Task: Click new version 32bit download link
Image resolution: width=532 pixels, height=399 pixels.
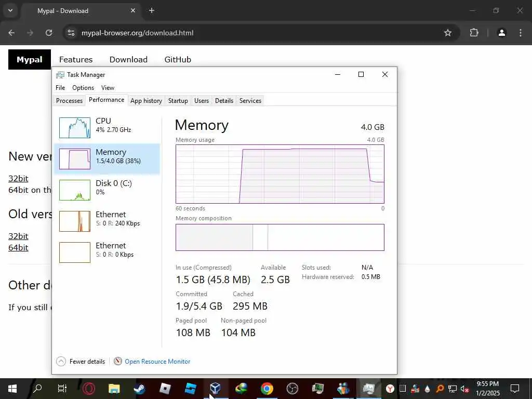Action: click(18, 179)
